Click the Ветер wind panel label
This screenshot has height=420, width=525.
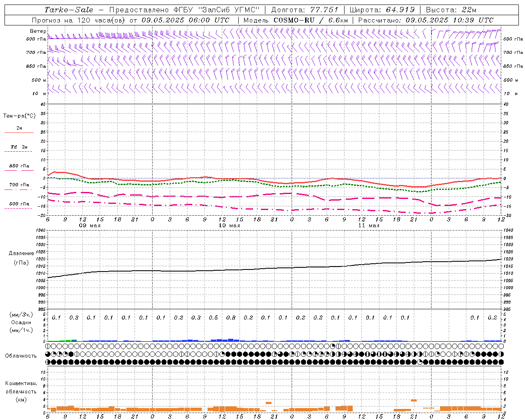coord(38,31)
